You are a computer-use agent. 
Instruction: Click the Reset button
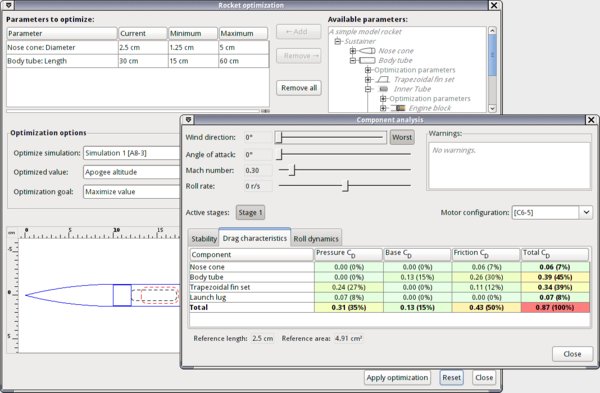452,377
